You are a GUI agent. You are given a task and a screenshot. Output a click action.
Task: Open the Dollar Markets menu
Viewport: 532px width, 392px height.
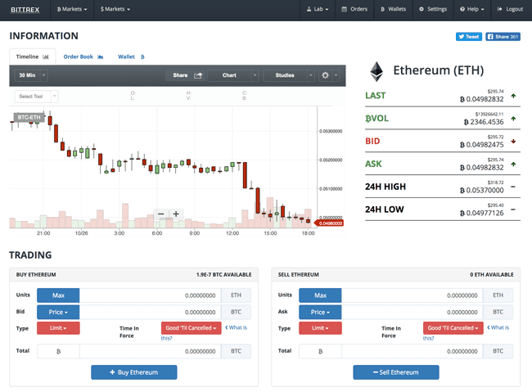click(x=115, y=9)
